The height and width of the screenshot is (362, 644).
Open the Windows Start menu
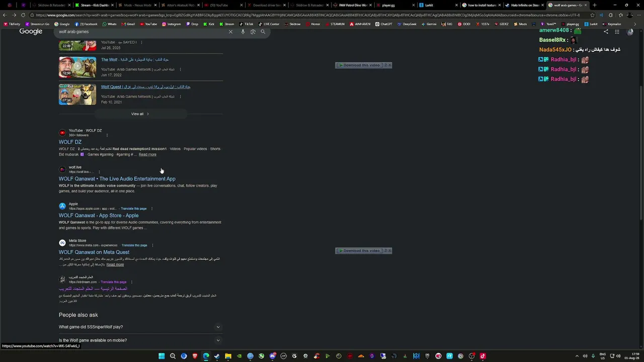[162, 356]
